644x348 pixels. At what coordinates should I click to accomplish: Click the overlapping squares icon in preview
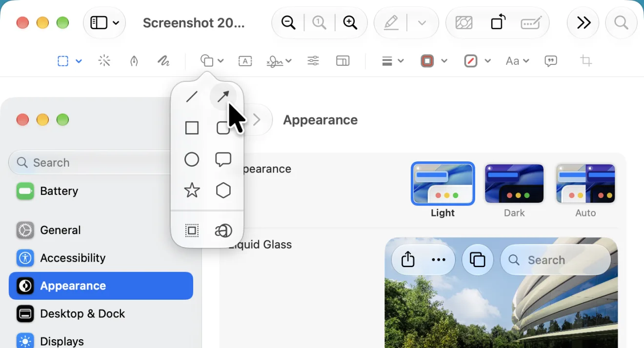[x=477, y=260]
